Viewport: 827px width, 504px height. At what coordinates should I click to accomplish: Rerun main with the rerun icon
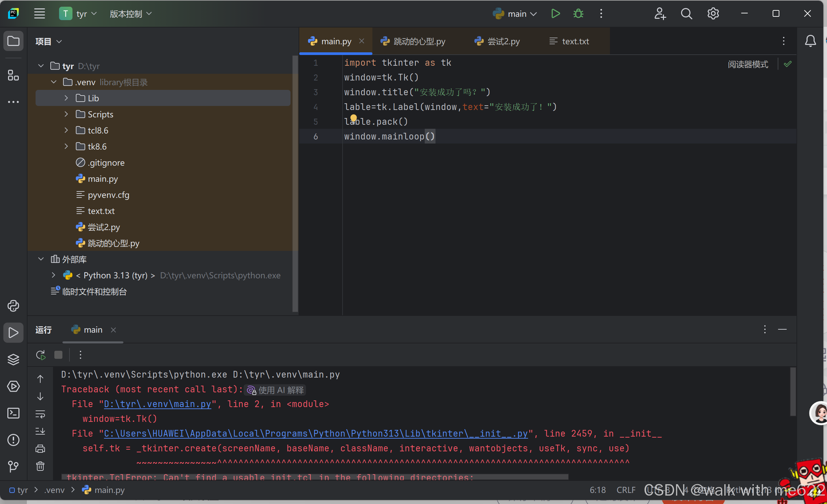41,355
